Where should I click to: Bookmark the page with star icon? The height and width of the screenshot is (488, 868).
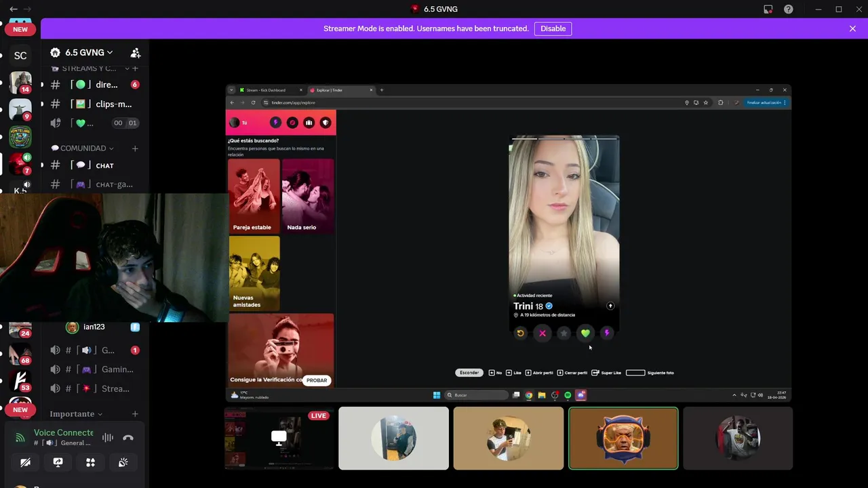tap(706, 102)
